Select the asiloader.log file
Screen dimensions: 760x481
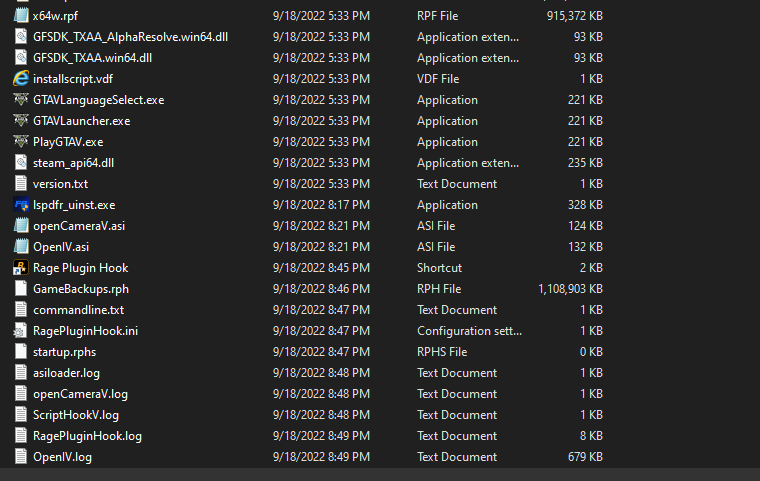(66, 373)
